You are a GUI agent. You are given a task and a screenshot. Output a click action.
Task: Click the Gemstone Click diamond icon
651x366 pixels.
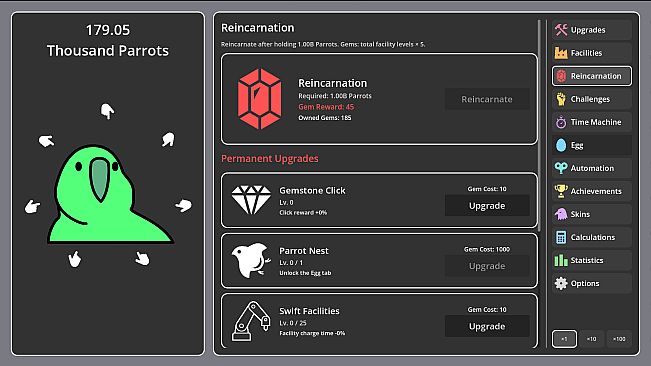click(251, 200)
